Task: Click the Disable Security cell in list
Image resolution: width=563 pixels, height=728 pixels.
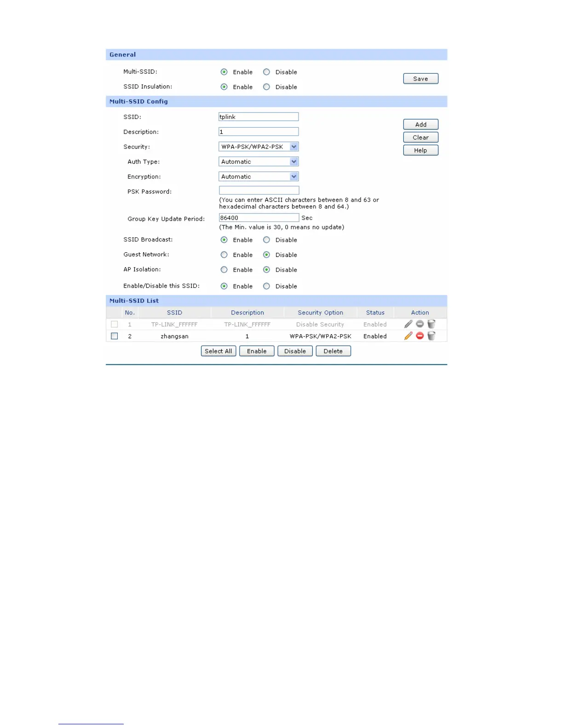Action: pos(320,324)
